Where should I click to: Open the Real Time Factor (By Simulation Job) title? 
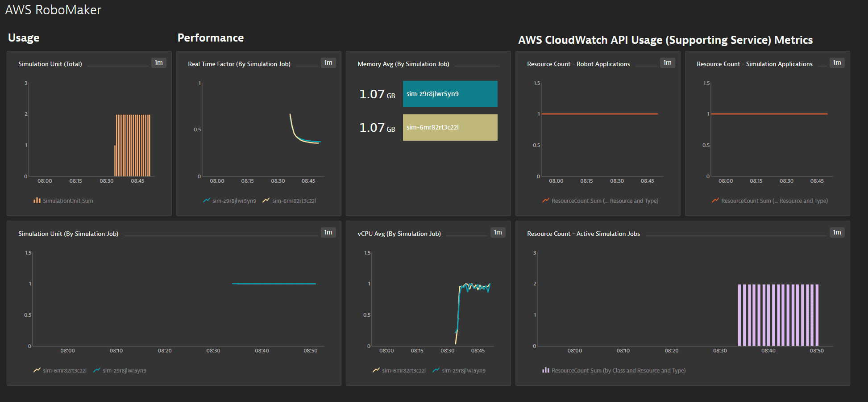(x=239, y=64)
